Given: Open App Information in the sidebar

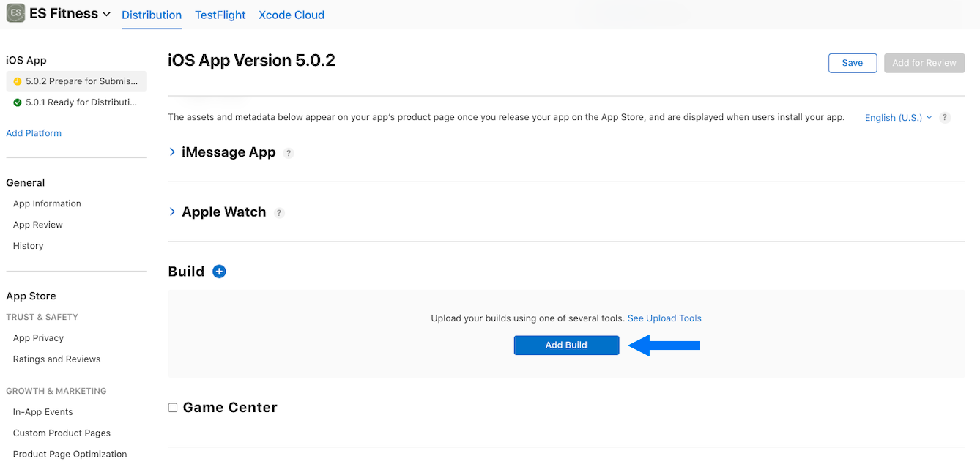Looking at the screenshot, I should coord(47,203).
